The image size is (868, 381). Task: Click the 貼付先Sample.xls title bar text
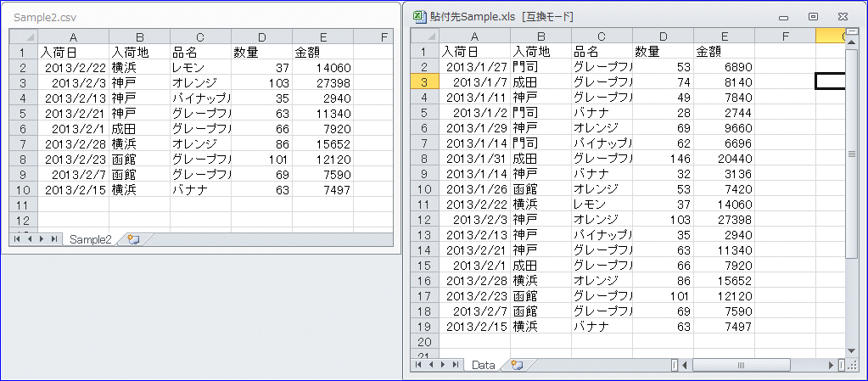tap(501, 17)
